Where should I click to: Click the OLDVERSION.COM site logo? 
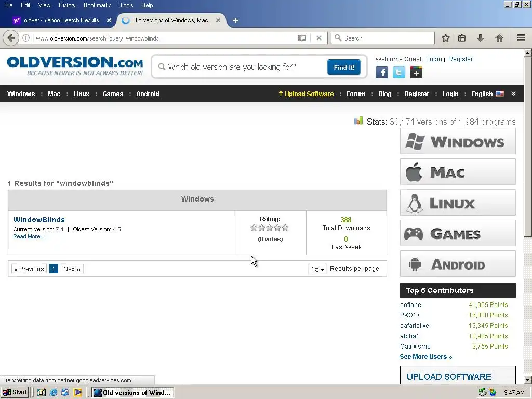[x=75, y=66]
